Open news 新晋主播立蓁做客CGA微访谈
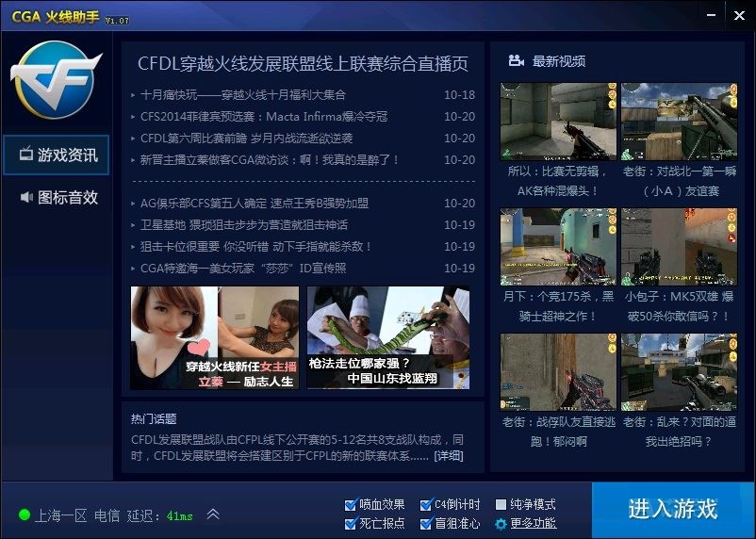 tap(270, 159)
